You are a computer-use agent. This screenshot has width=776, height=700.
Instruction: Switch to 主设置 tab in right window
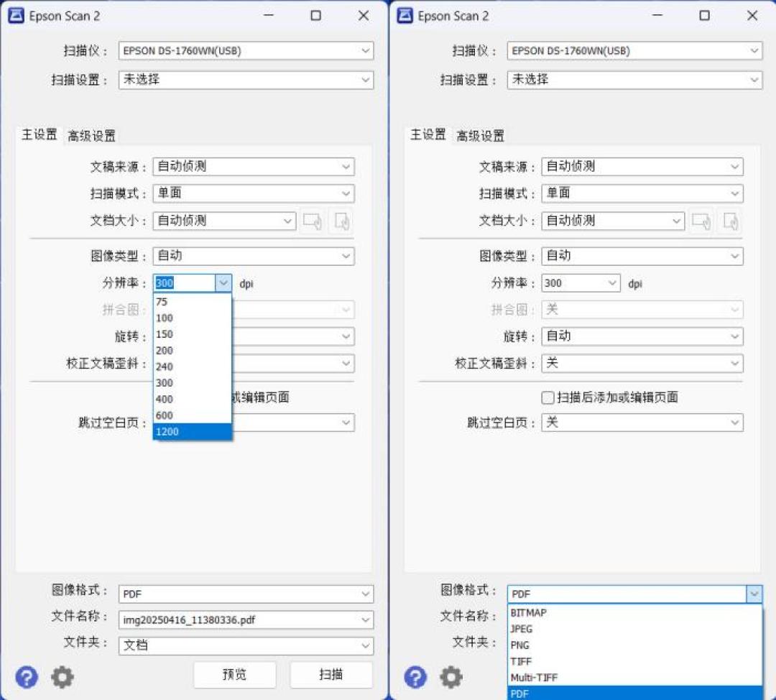[428, 134]
